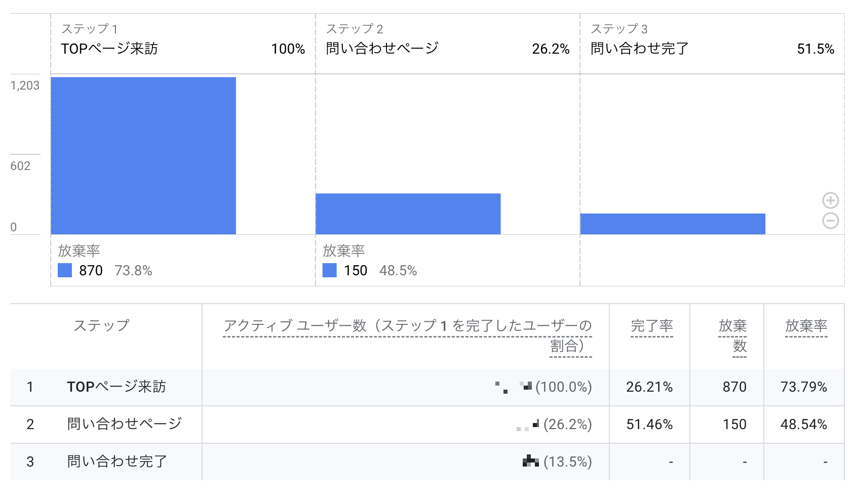The width and height of the screenshot is (856, 504).
Task: Select the TOPページ来訪 table row
Action: click(x=116, y=387)
